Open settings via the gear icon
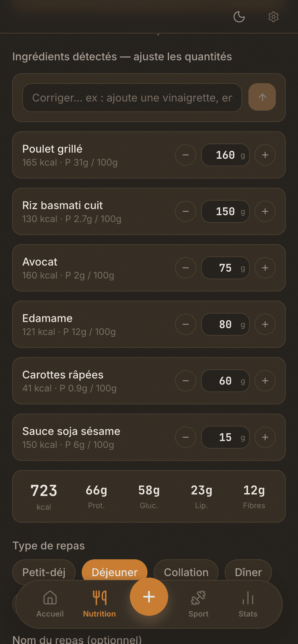Screen dimensions: 298x644 pos(273,17)
